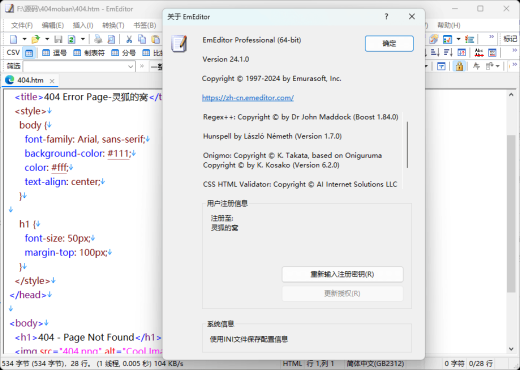Toggle the gold padlock lock icon
The width and height of the screenshot is (520, 370).
pyautogui.click(x=459, y=66)
